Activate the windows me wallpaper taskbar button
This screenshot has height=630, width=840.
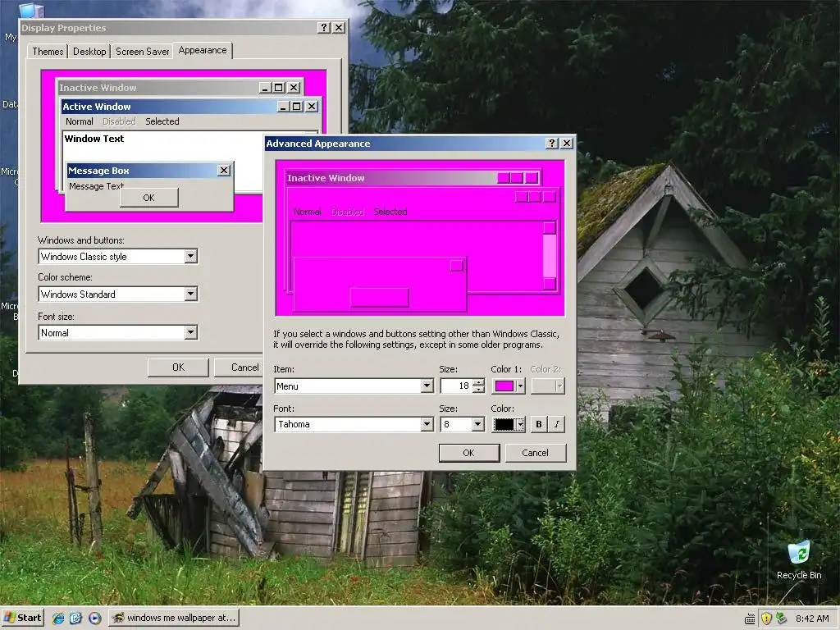point(174,618)
